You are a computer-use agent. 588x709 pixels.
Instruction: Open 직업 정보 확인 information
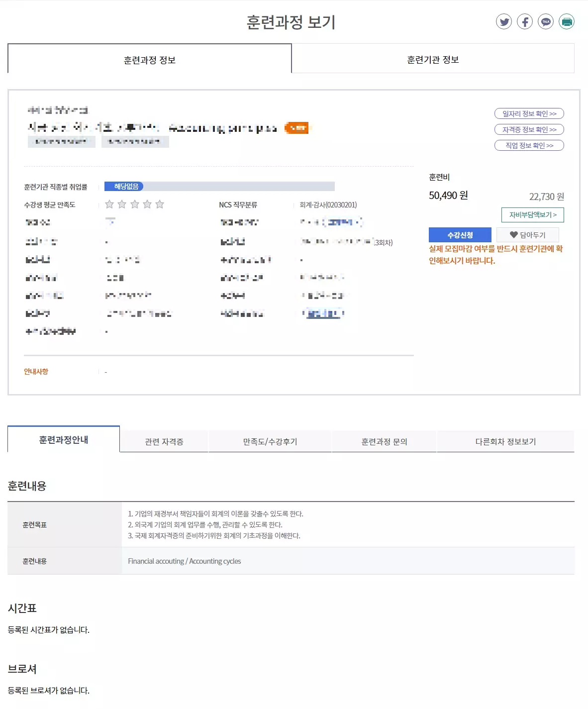point(529,145)
